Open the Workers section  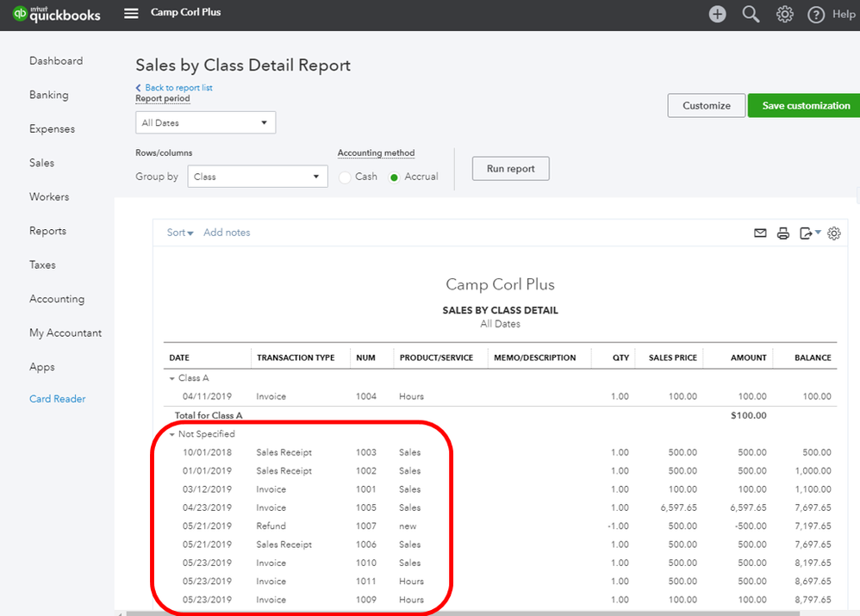(49, 197)
